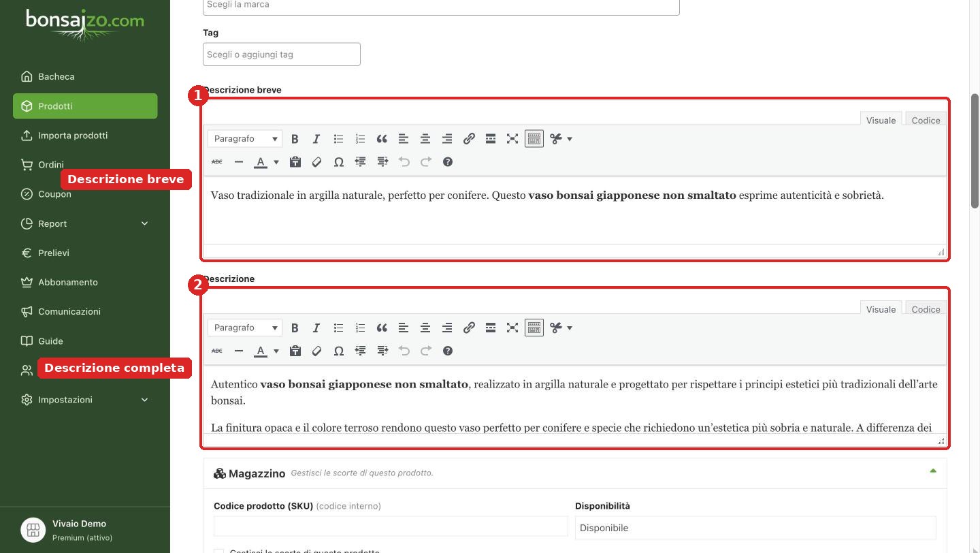Toggle toolbar in Descrizione editor
Screen dimensions: 980x553
pyautogui.click(x=534, y=328)
